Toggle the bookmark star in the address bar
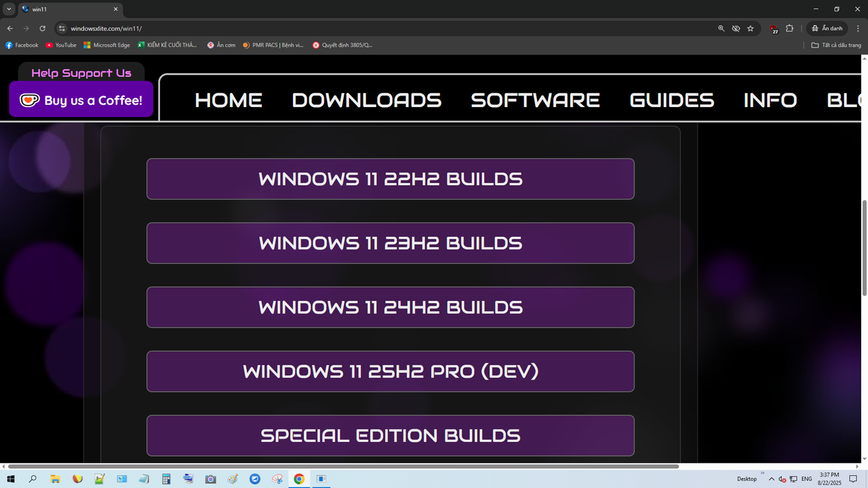The height and width of the screenshot is (488, 868). pos(750,28)
